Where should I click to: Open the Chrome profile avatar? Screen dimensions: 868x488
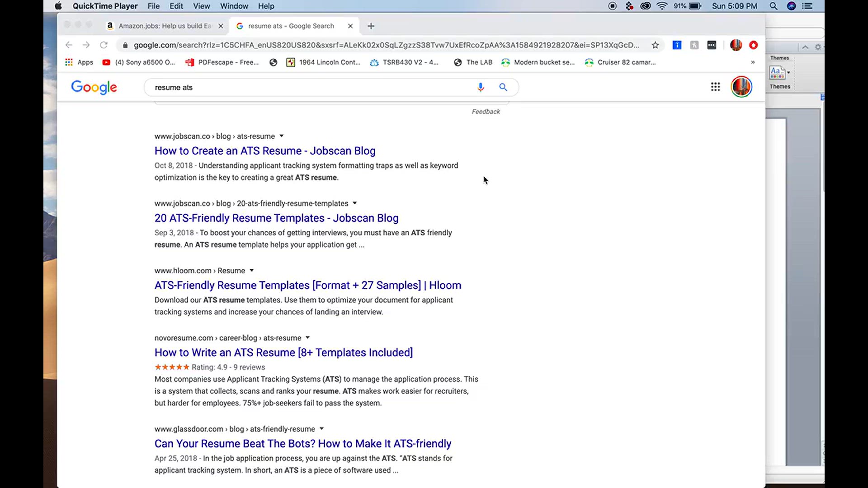tap(736, 45)
